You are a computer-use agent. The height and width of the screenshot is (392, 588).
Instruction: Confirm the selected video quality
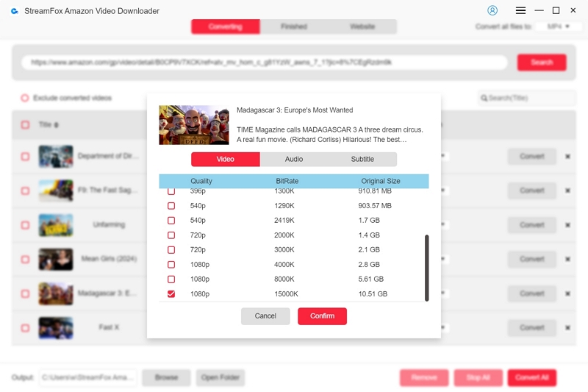(322, 316)
